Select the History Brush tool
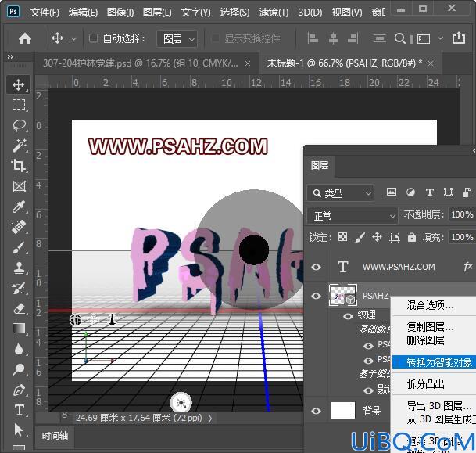The width and height of the screenshot is (476, 453). [19, 288]
